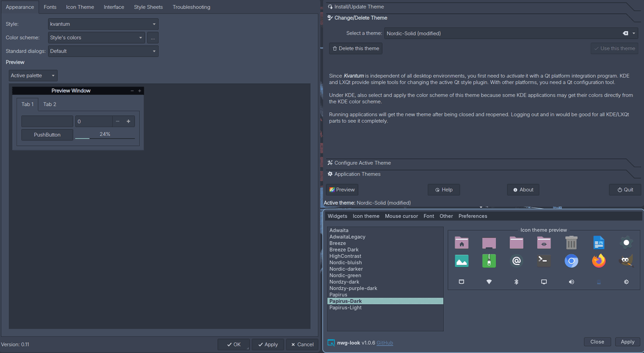Click the GIMP icon in preview
This screenshot has height=353, width=644.
[x=626, y=261]
